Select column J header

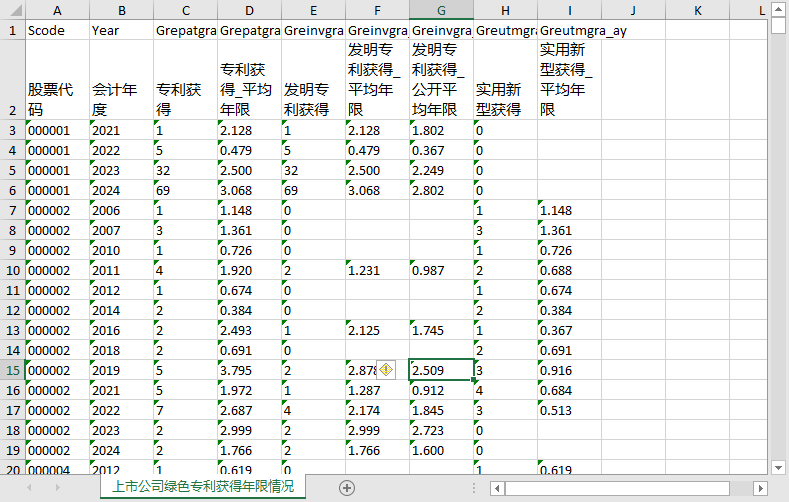coord(633,10)
